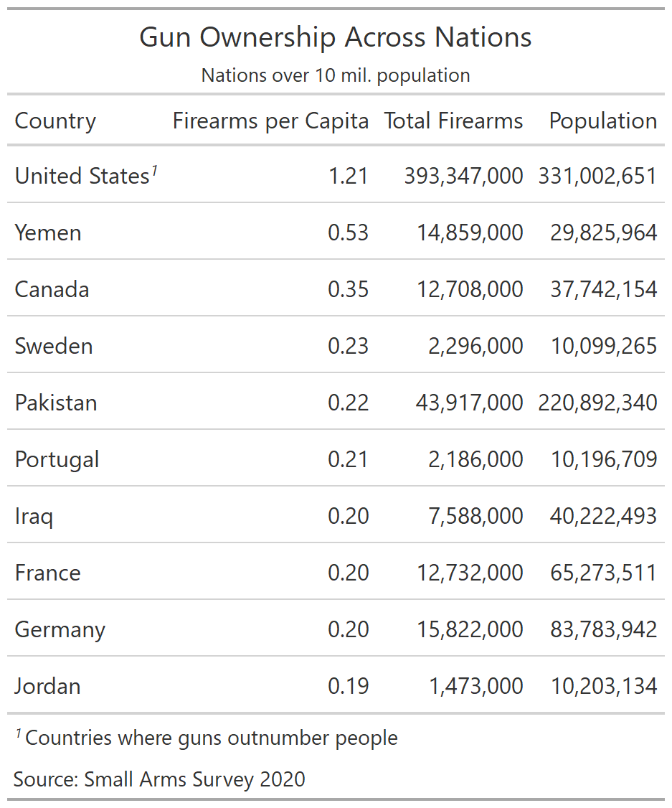Screen dimensions: 672x808
Task: Click the footnote marker beside United States
Action: click(x=154, y=171)
